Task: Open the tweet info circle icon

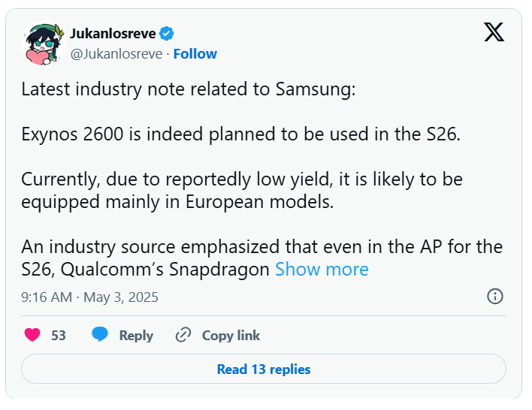Action: pyautogui.click(x=495, y=297)
